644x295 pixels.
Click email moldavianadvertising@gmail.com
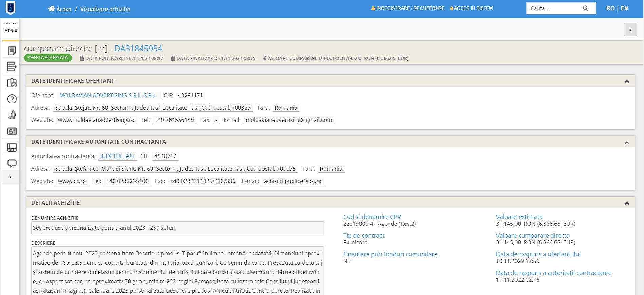(x=289, y=120)
